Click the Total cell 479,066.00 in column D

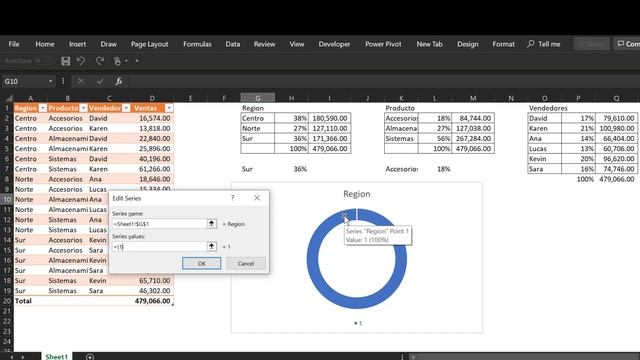point(152,301)
